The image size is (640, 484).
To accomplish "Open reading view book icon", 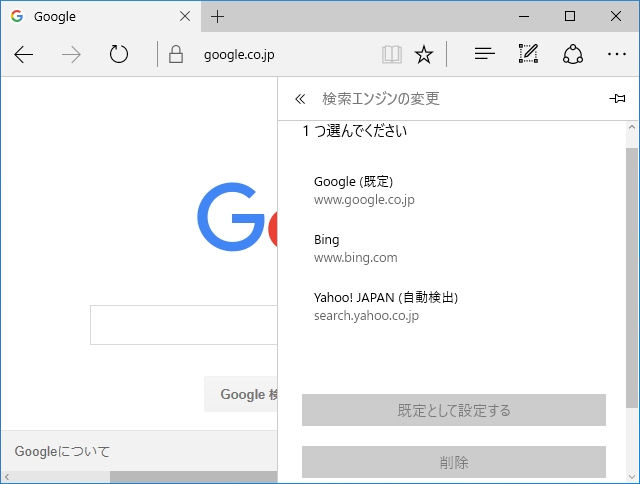I will coord(392,54).
